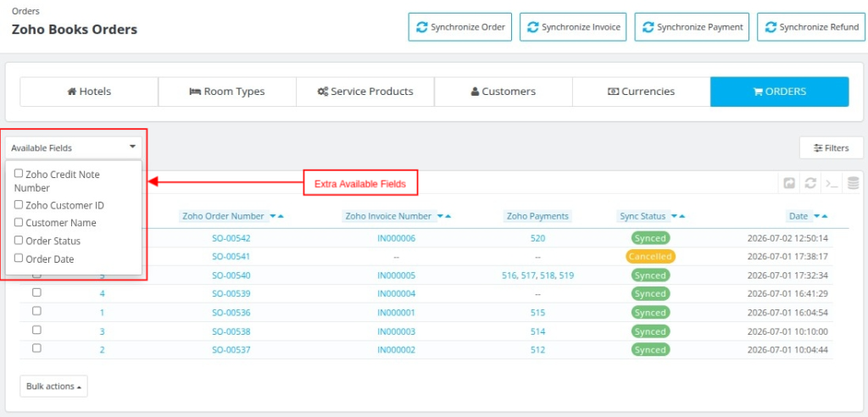The image size is (868, 417).
Task: Sort Zoho Order Number ascending arrow
Action: (x=281, y=216)
